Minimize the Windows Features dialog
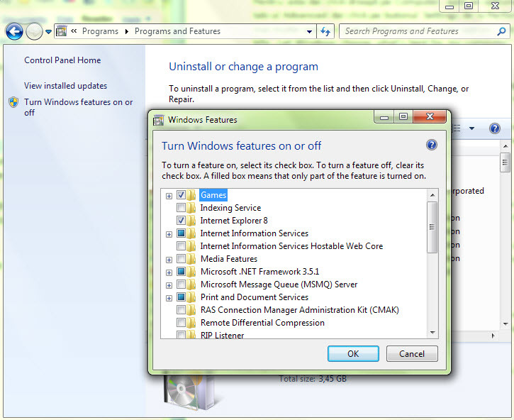 tap(384, 117)
